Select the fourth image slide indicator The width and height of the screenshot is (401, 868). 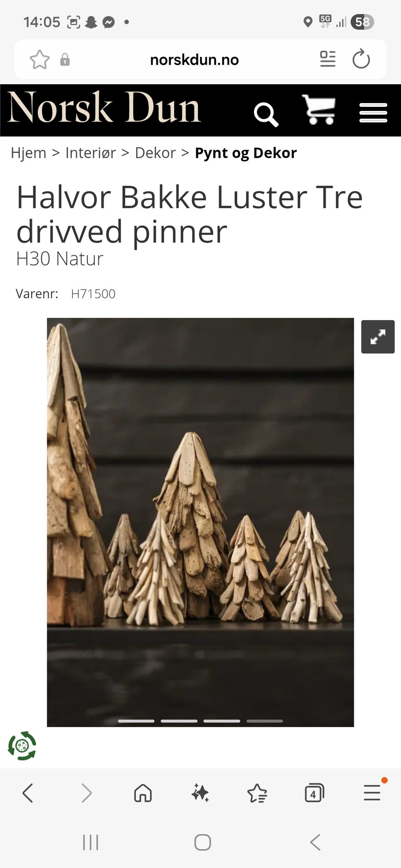pos(264,721)
